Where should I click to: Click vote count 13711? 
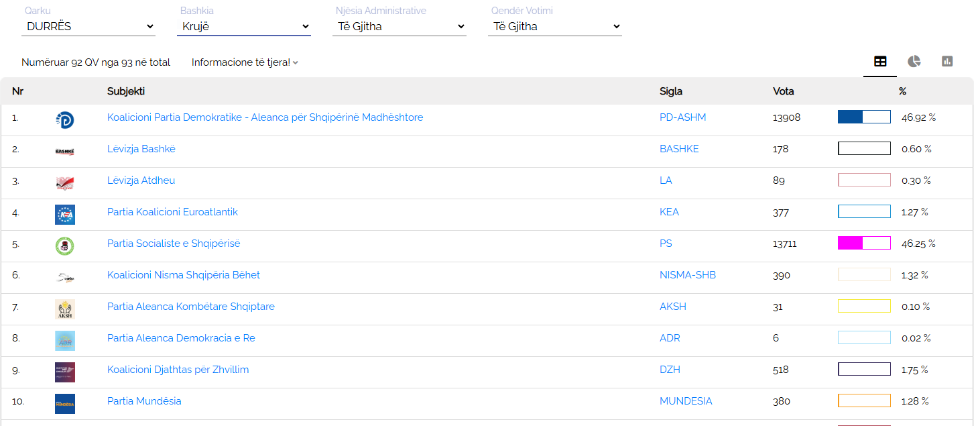coord(785,244)
